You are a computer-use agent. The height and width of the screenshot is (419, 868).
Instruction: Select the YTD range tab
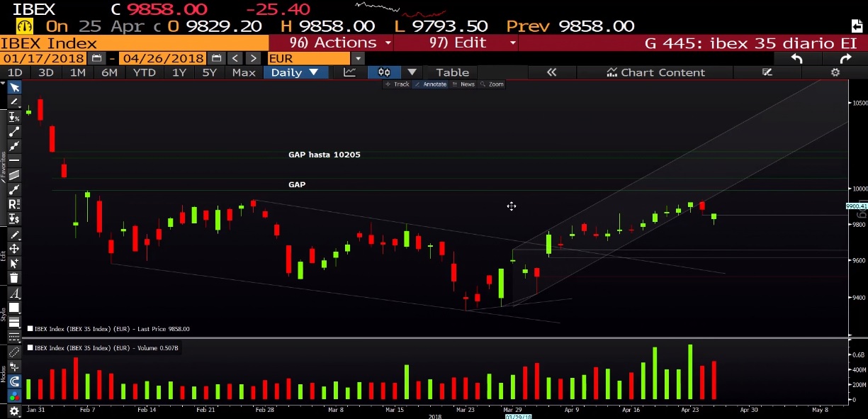pos(145,72)
